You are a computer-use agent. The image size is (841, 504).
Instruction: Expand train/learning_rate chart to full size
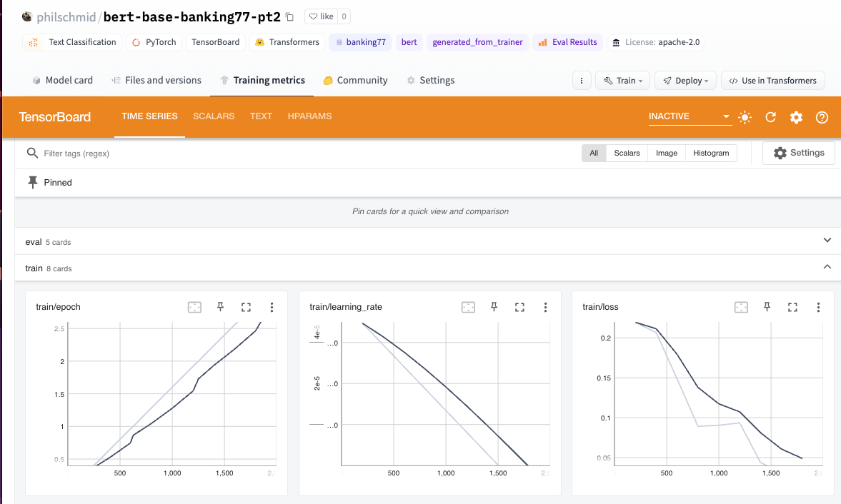click(x=519, y=307)
